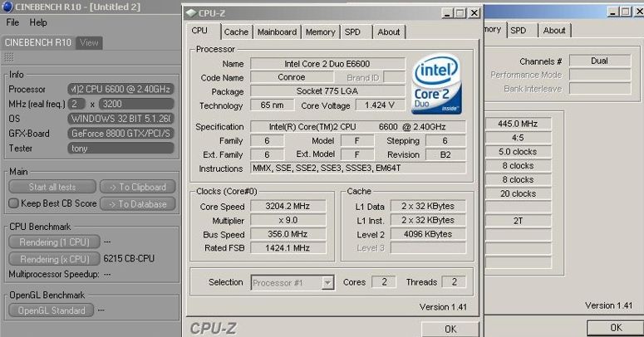
Task: Click the CINEBENCH R10 title bar sphere icon
Action: point(7,7)
